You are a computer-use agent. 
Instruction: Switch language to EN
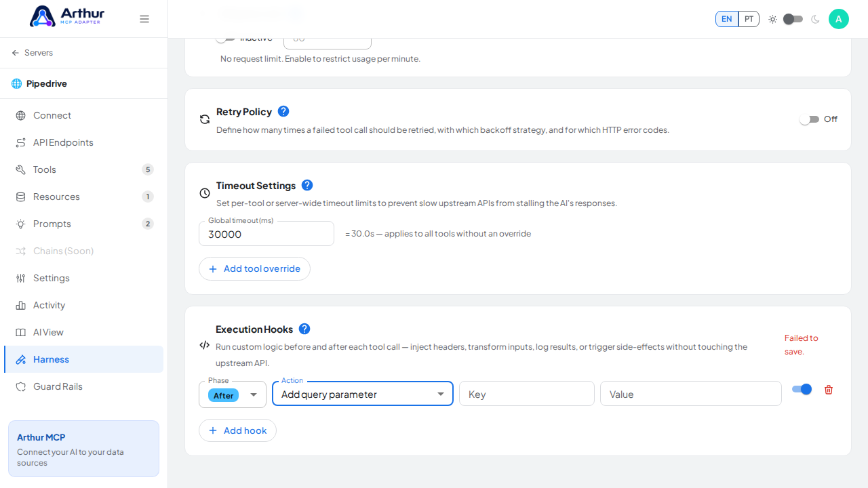click(727, 19)
